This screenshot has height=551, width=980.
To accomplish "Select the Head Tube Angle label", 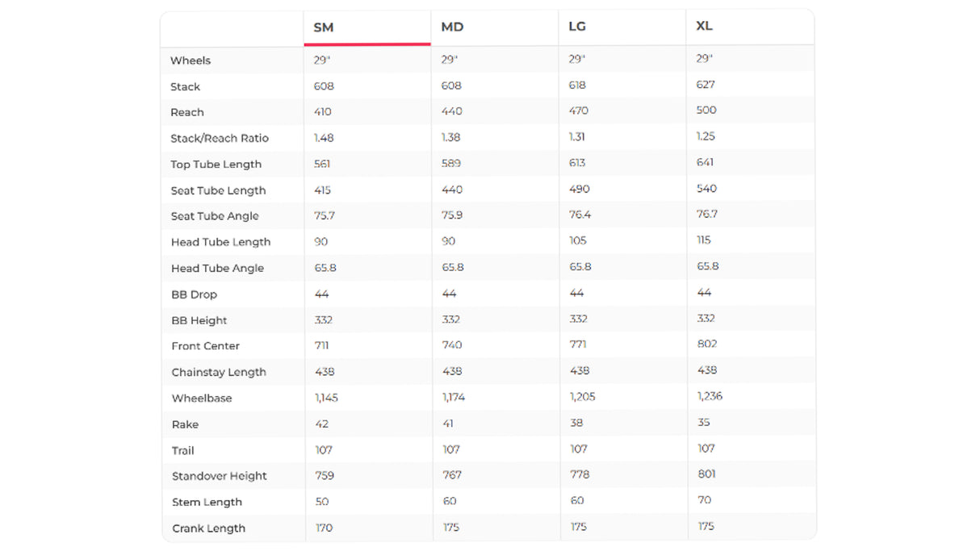I will pyautogui.click(x=217, y=268).
